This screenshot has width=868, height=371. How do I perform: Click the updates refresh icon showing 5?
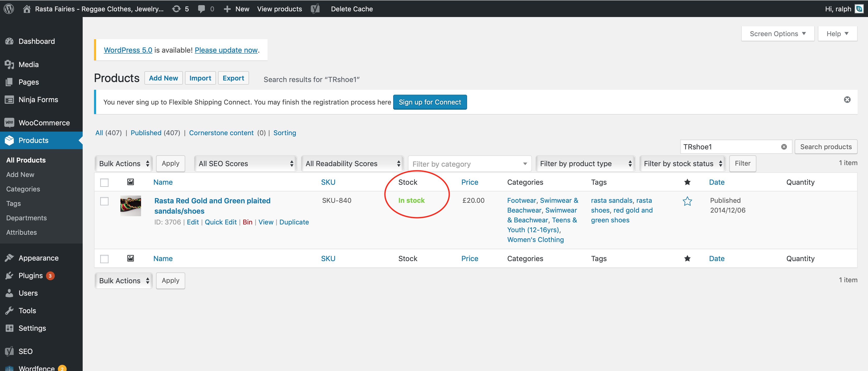point(176,9)
